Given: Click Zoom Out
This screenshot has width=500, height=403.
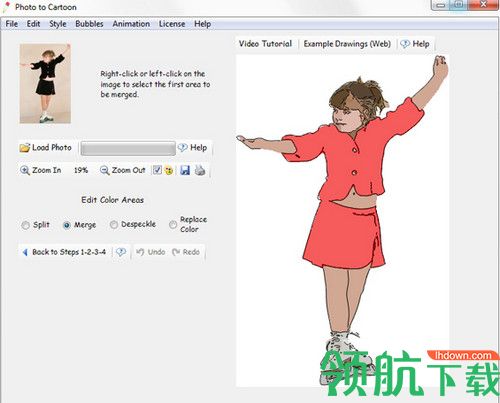Looking at the screenshot, I should tap(123, 170).
